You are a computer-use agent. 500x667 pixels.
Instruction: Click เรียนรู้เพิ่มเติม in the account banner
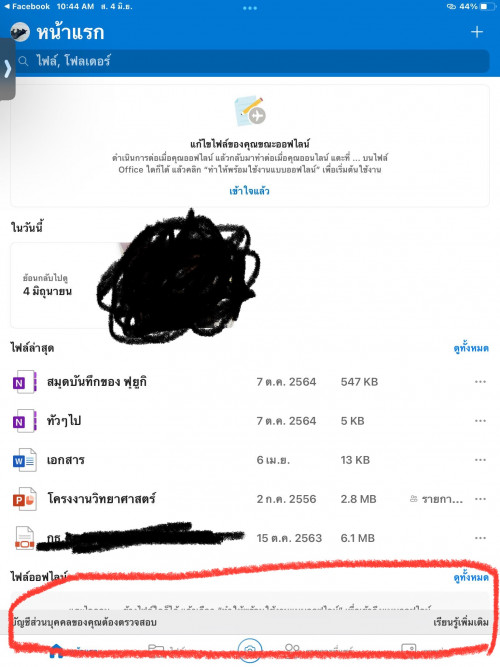tap(461, 622)
